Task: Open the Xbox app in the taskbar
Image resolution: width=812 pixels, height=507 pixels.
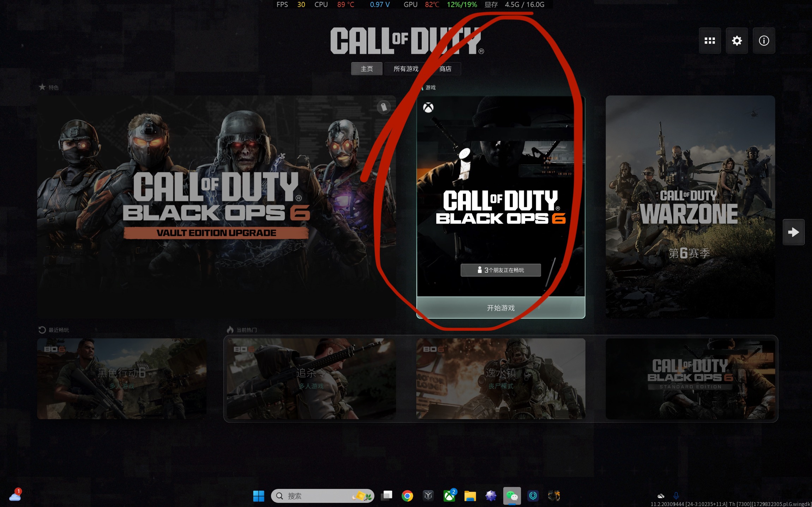Action: 449,496
